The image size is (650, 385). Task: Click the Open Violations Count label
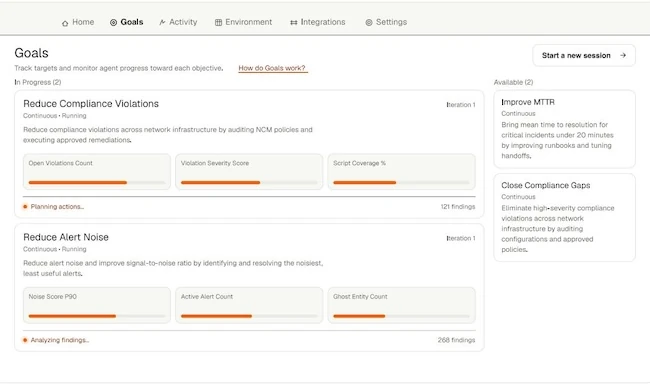coord(61,163)
